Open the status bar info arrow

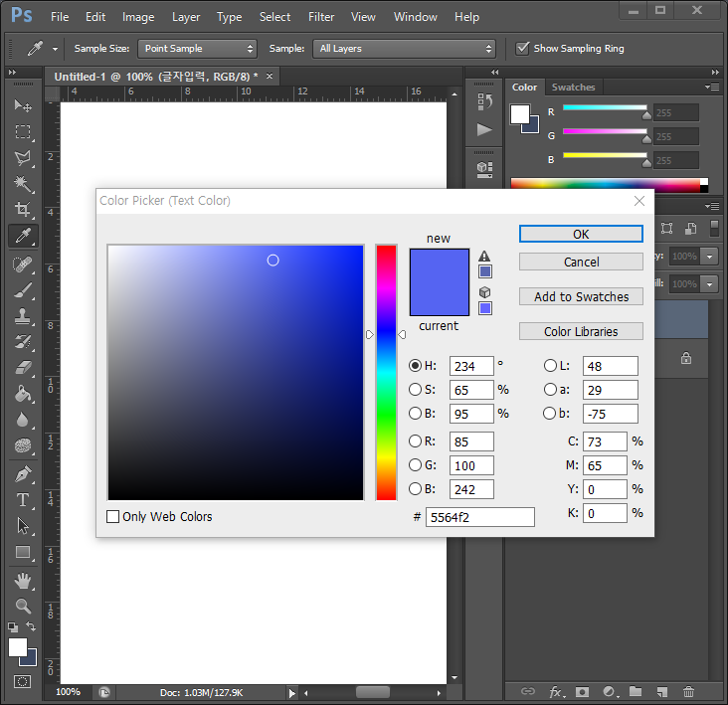point(291,693)
